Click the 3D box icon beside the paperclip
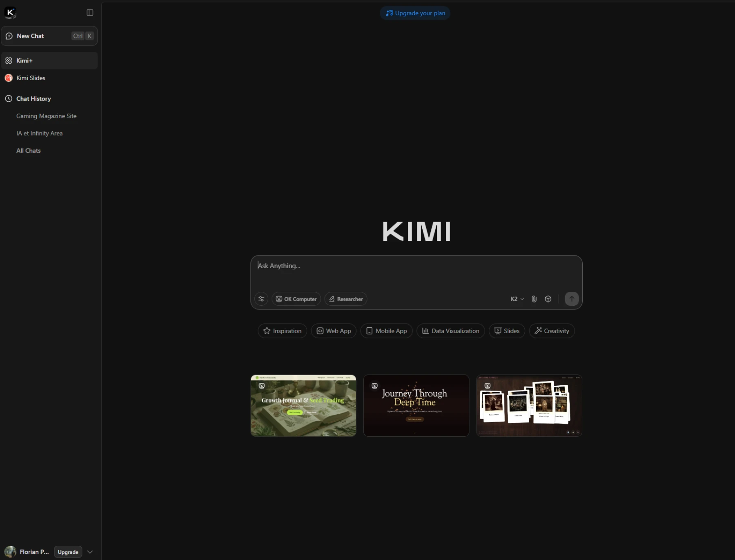The height and width of the screenshot is (560, 735). tap(548, 299)
